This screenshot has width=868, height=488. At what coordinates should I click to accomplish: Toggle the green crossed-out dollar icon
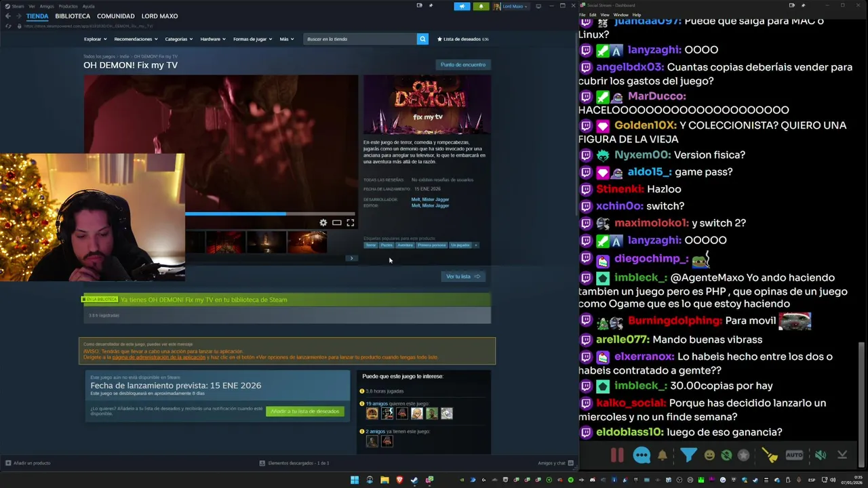click(726, 455)
